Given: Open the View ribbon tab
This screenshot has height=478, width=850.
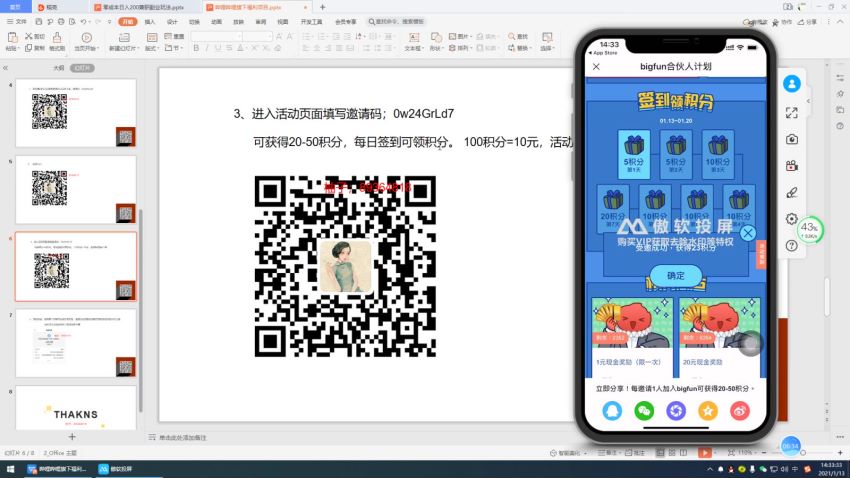Looking at the screenshot, I should 282,22.
